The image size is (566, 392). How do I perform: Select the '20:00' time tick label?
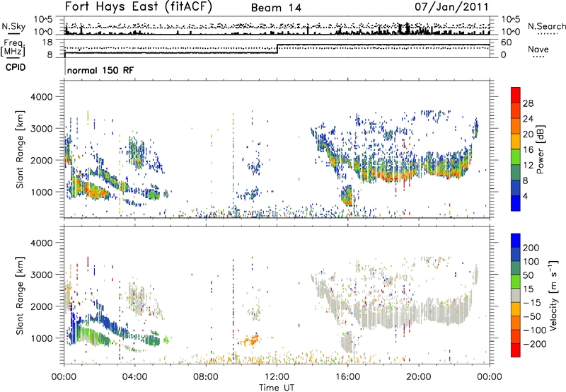[419, 377]
